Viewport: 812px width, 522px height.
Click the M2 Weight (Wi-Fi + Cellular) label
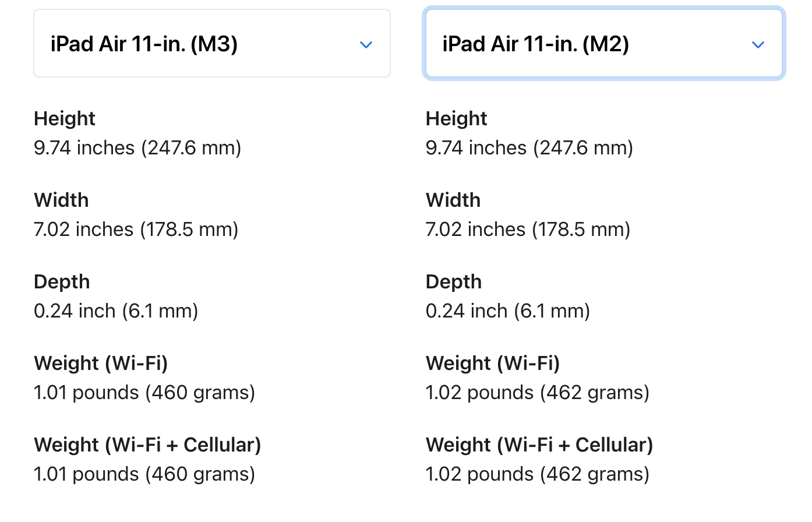point(539,445)
